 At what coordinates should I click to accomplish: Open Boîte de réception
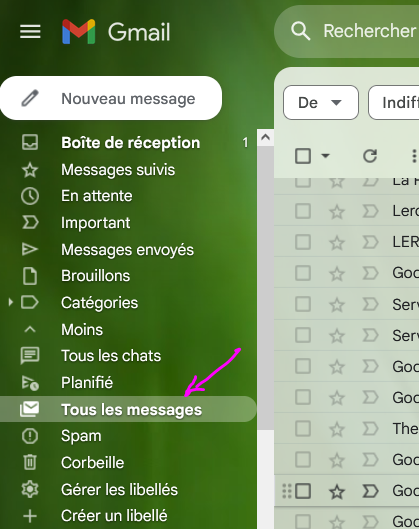131,142
